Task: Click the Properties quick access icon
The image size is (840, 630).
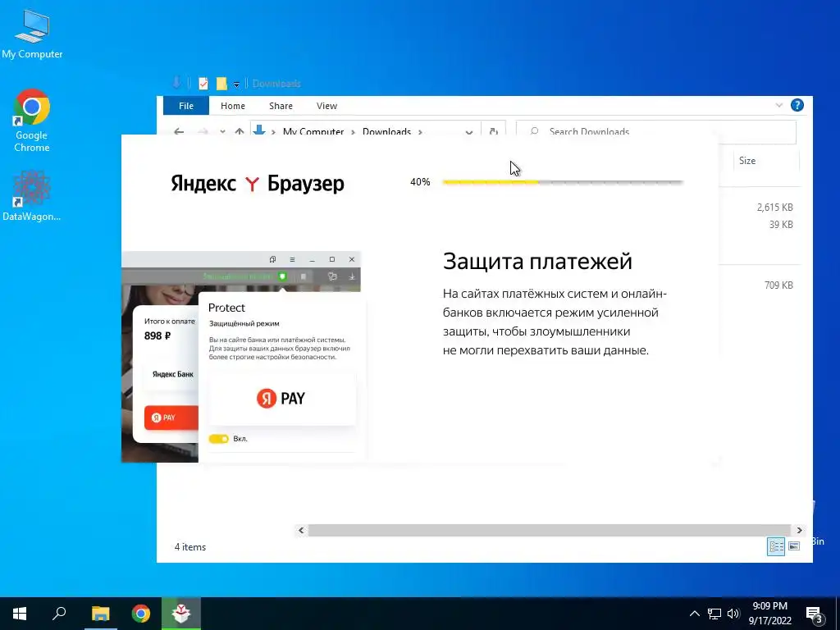Action: (x=203, y=84)
